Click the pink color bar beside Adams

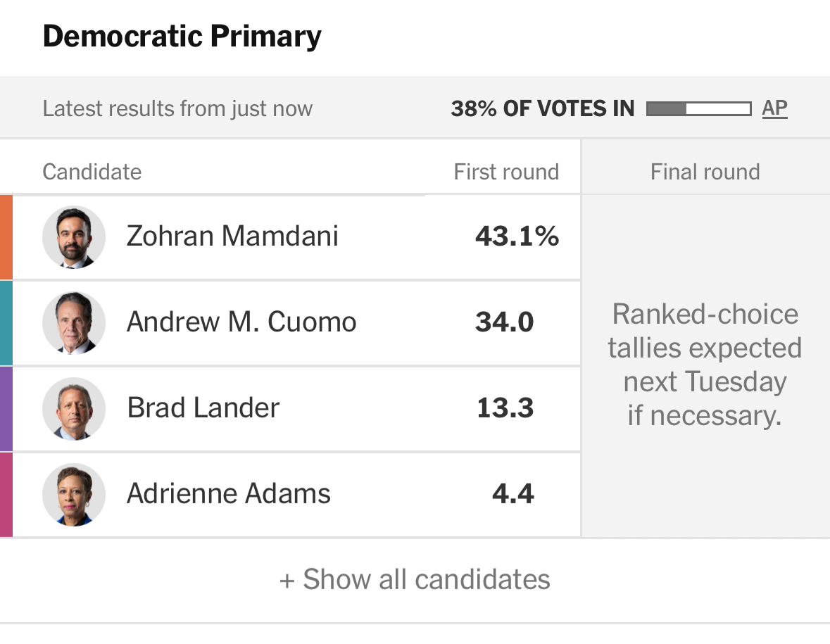tap(6, 495)
